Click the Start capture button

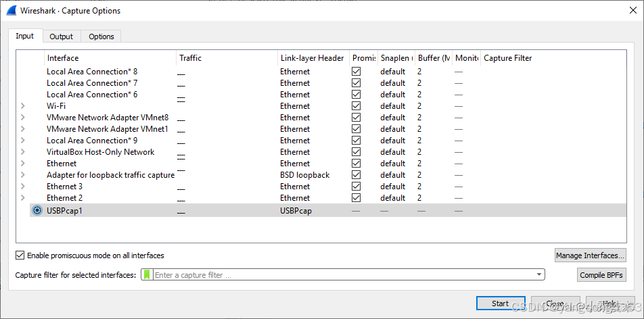[x=501, y=303]
